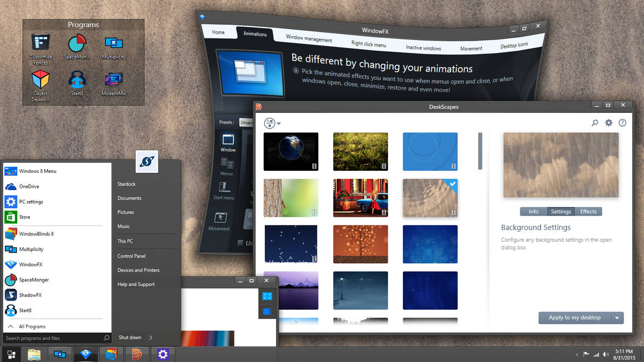Click the Stardock user picture in the Start menu
Viewport: 644px width, 362px height.
click(x=146, y=162)
